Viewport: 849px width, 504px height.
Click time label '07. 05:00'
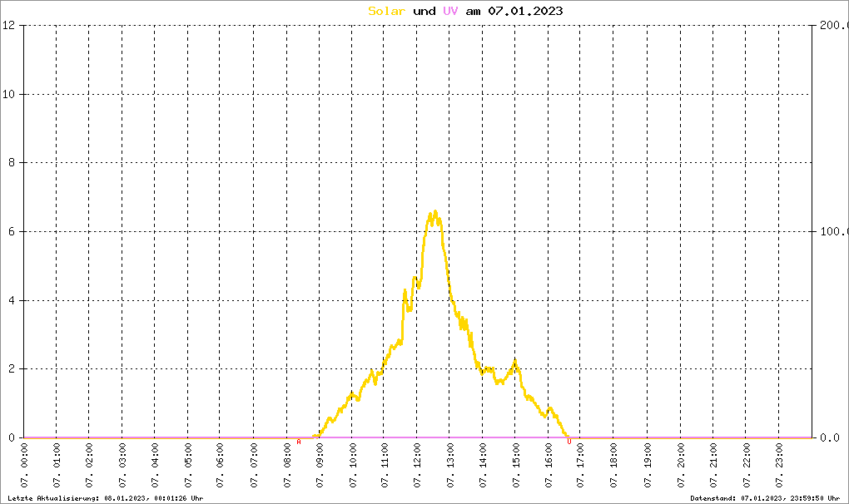188,466
